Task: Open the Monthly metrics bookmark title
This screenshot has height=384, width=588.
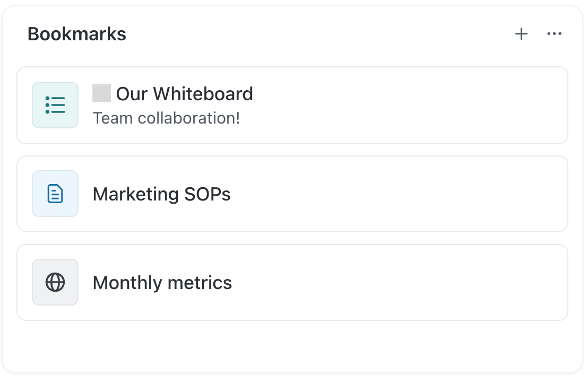Action: (x=162, y=283)
